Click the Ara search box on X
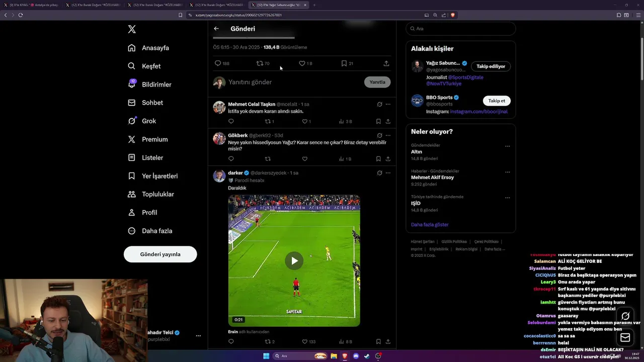This screenshot has height=362, width=644. click(461, 29)
